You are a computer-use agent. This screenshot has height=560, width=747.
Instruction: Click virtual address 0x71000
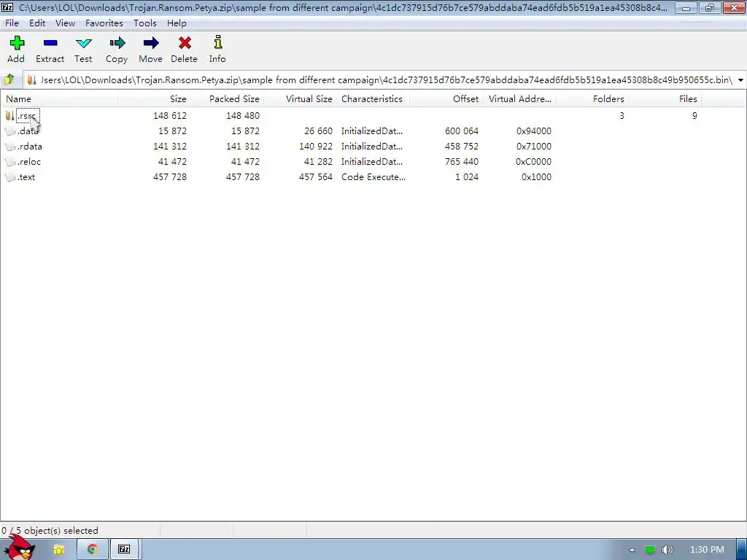pyautogui.click(x=533, y=146)
